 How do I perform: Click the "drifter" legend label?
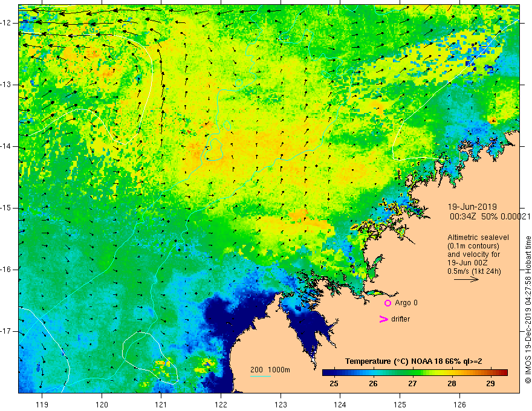point(400,319)
